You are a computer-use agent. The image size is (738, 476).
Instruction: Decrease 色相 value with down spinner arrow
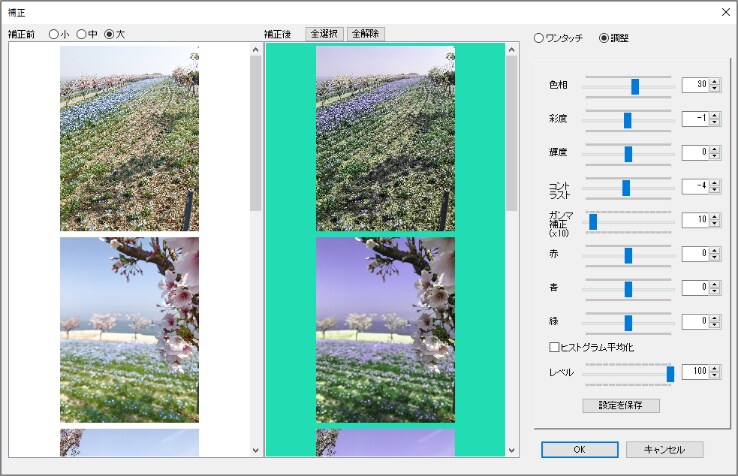point(715,89)
